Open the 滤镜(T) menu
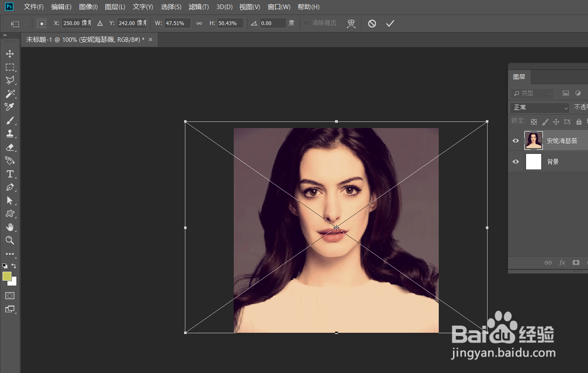588x373 pixels. pyautogui.click(x=198, y=7)
